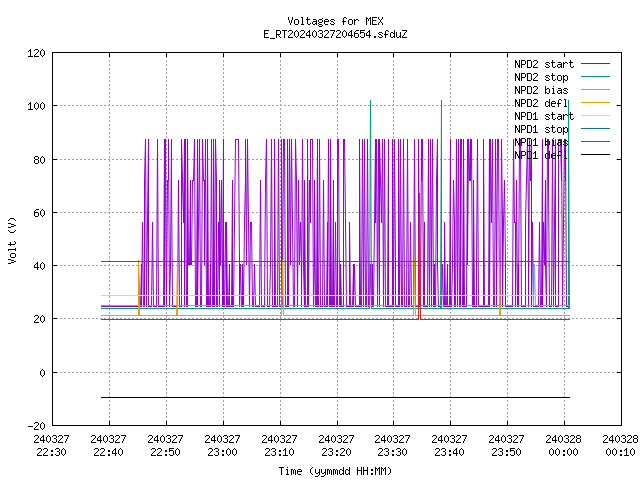Click the y-axis tick value 80
Image resolution: width=640 pixels, height=480 pixels.
[x=39, y=160]
